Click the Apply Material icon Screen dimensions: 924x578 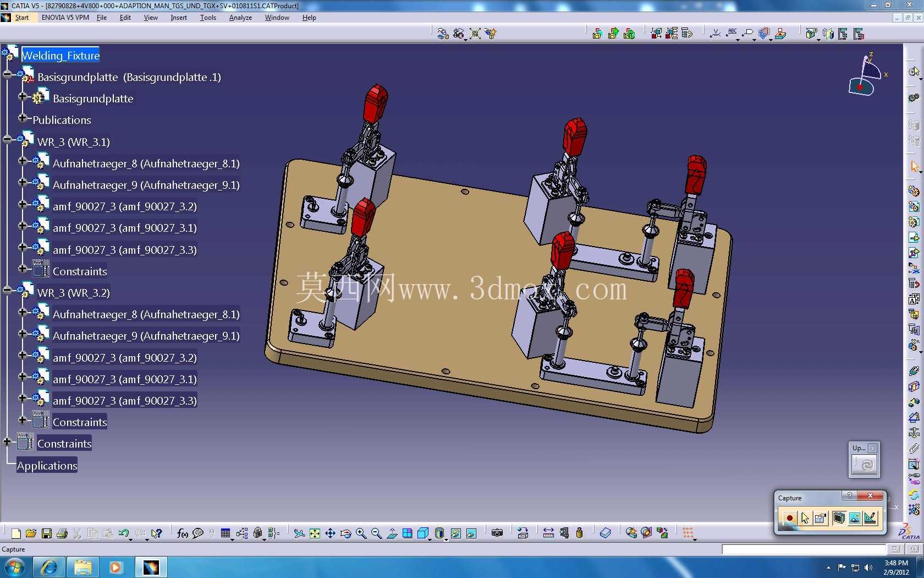pos(605,533)
